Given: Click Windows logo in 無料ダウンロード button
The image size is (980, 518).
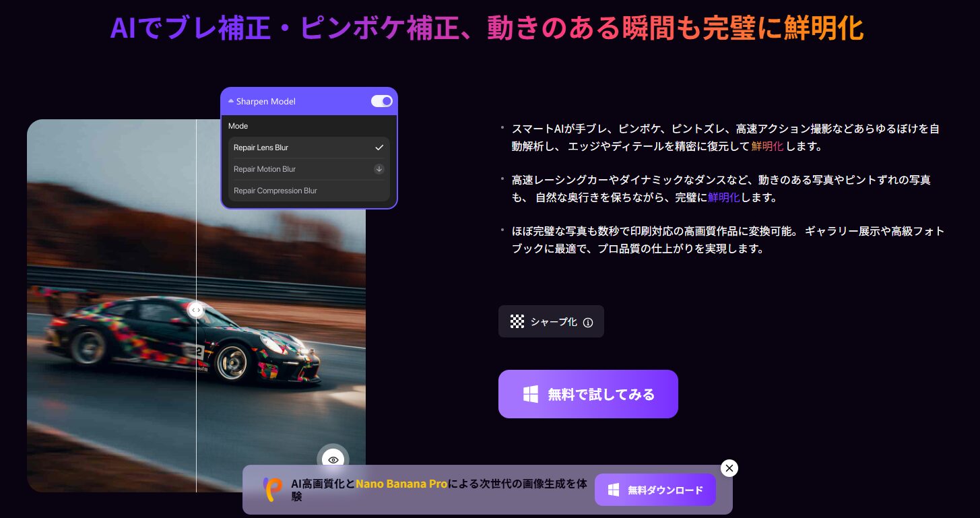Looking at the screenshot, I should [x=614, y=490].
